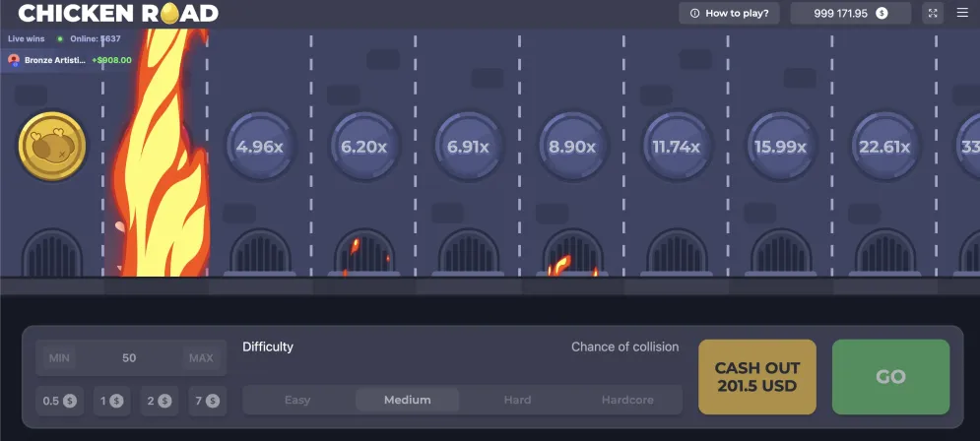Click the bet amount field showing 50

pyautogui.click(x=131, y=358)
